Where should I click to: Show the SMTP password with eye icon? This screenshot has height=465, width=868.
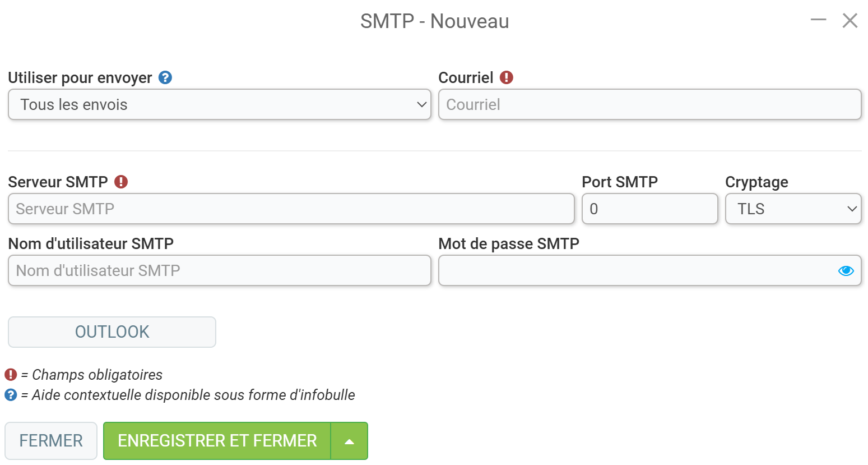coord(846,271)
